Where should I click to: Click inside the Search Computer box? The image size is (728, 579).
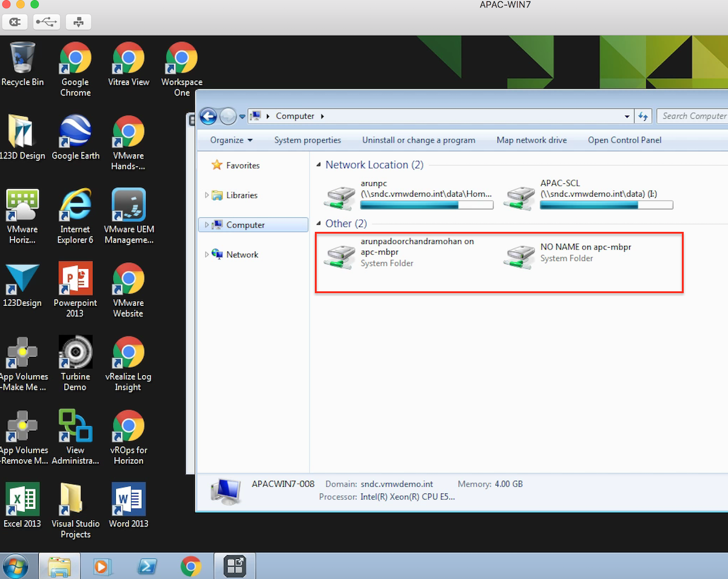pos(695,115)
